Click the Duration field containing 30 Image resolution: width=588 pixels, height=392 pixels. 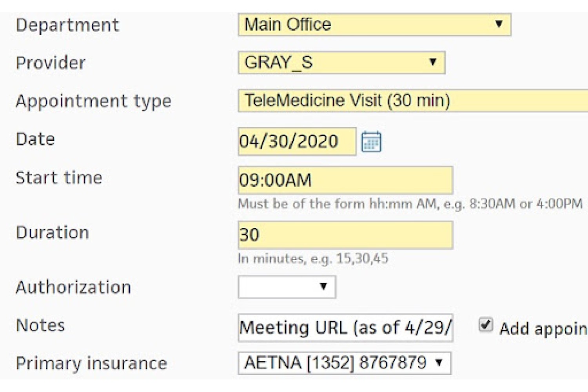pos(345,235)
